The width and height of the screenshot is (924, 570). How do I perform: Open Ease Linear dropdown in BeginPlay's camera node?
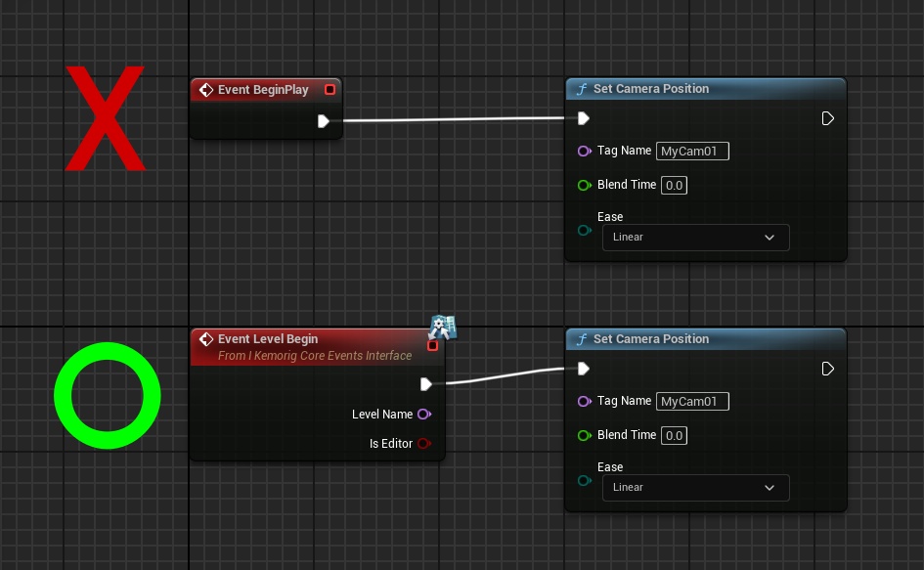[x=695, y=238]
